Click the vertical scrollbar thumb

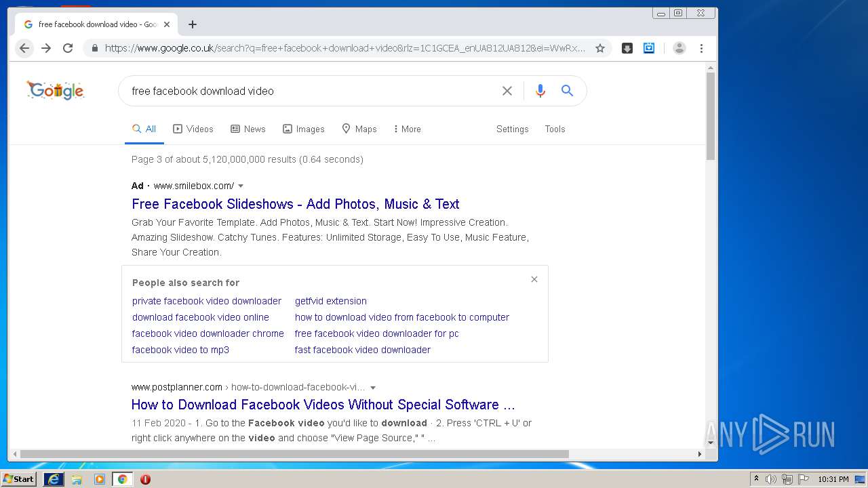coord(711,116)
